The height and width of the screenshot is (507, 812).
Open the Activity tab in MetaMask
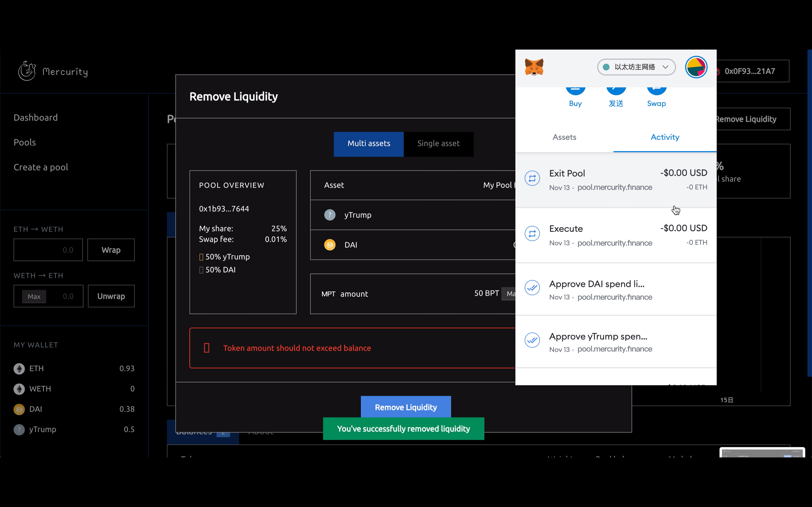coord(665,137)
